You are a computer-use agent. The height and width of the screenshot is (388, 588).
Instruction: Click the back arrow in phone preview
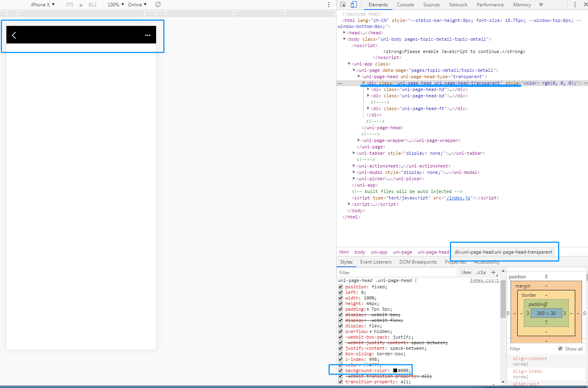pos(14,35)
